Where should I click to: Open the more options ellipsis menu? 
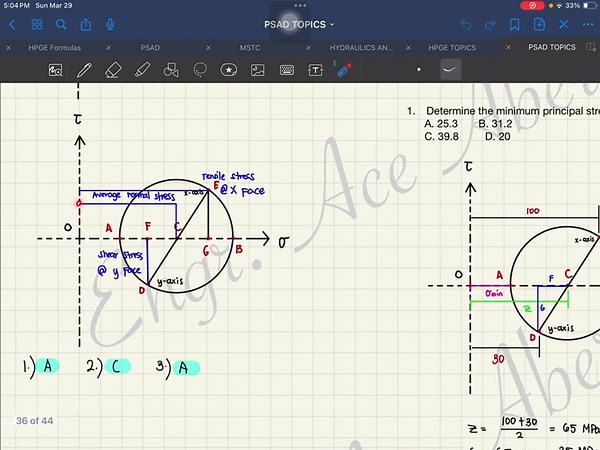588,25
